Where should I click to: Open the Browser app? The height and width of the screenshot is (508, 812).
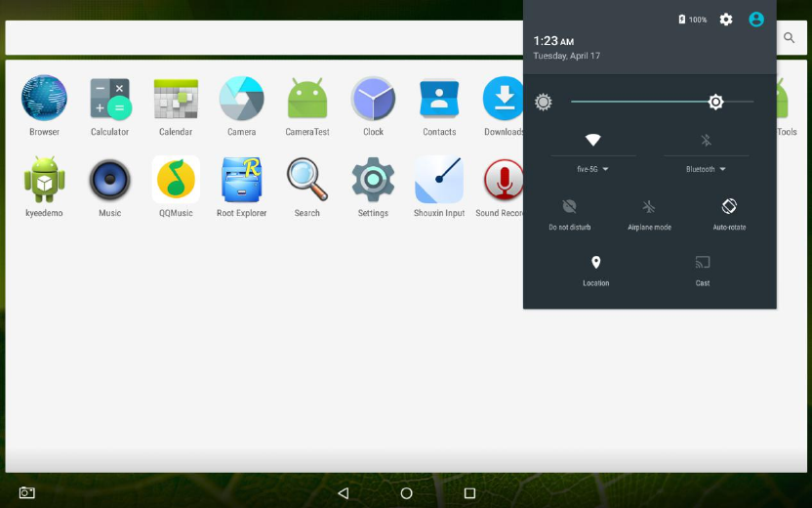click(x=44, y=99)
